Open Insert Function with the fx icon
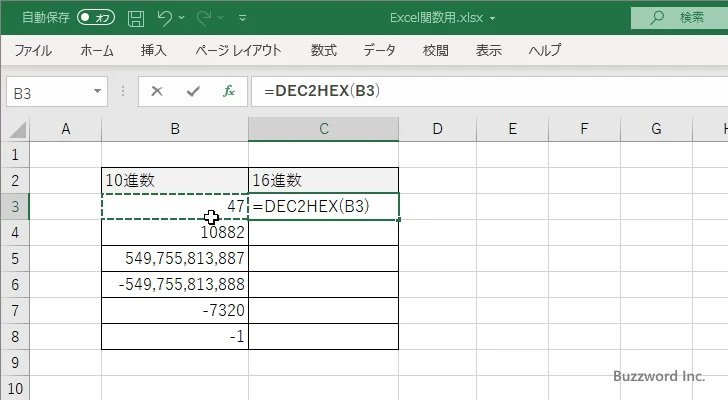 (x=228, y=91)
